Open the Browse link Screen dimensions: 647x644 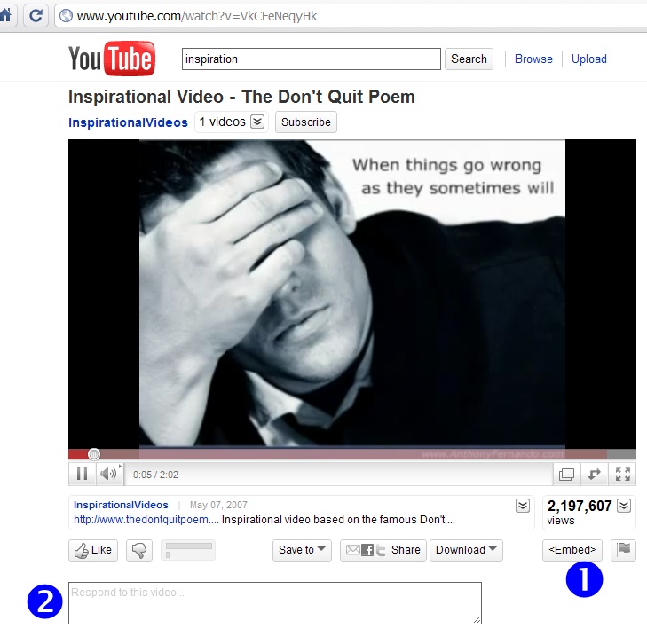pos(533,59)
